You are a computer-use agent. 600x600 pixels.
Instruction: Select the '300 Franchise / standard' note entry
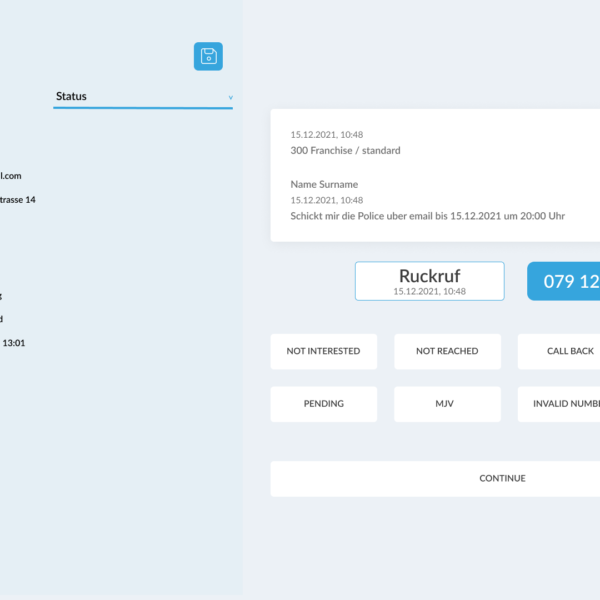pyautogui.click(x=345, y=151)
